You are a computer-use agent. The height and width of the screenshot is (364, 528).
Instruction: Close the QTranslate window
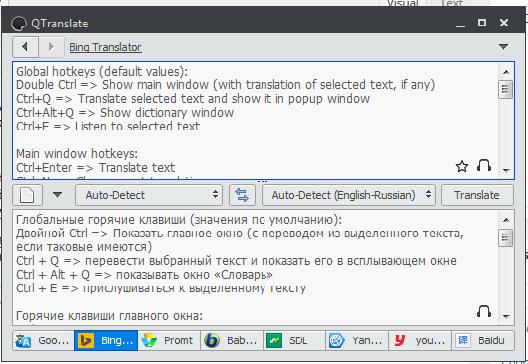(x=504, y=23)
